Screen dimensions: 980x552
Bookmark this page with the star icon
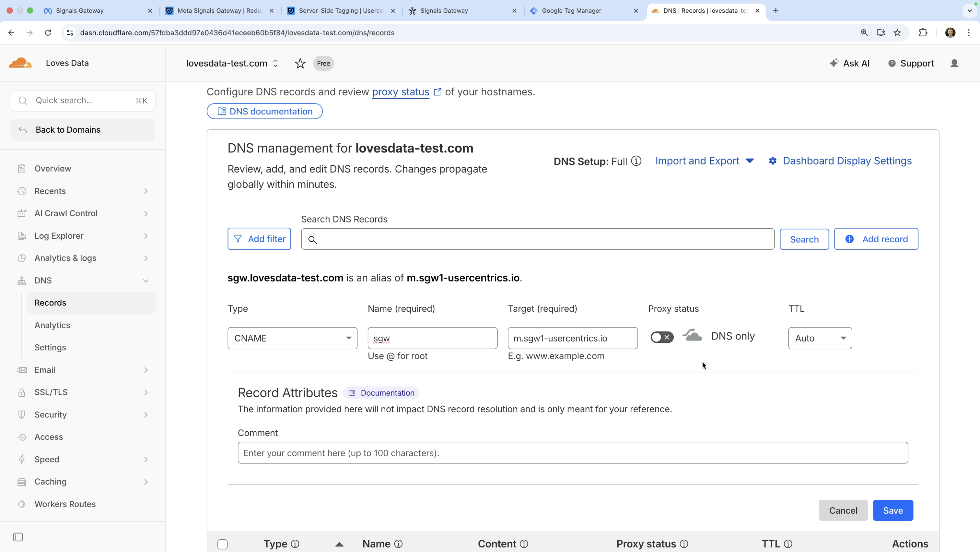pos(897,33)
